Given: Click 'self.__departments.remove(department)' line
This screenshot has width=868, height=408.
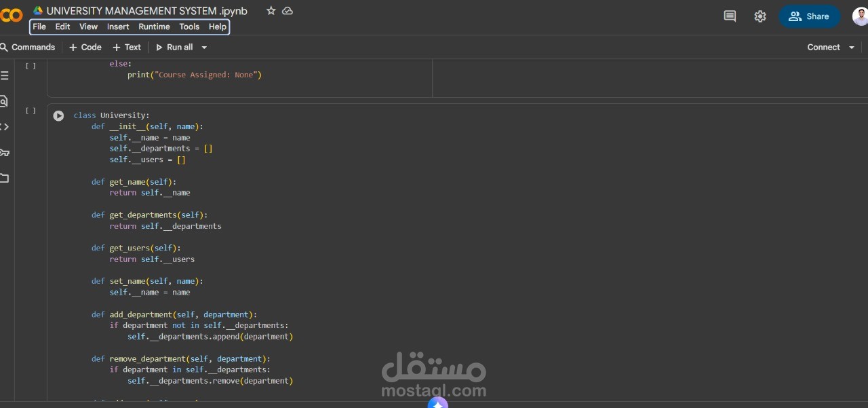Looking at the screenshot, I should click(210, 381).
